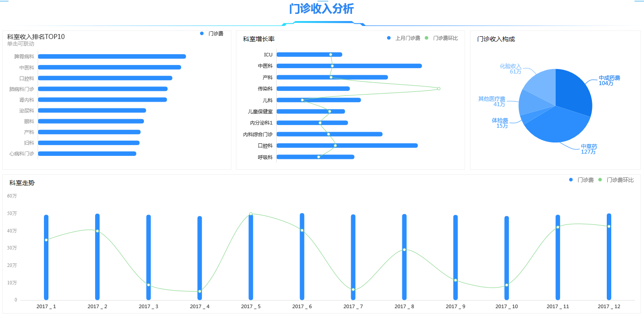Image resolution: width=644 pixels, height=314 pixels.
Task: Click the 脾胃病科 bar in TOP10 chart
Action: tap(112, 56)
